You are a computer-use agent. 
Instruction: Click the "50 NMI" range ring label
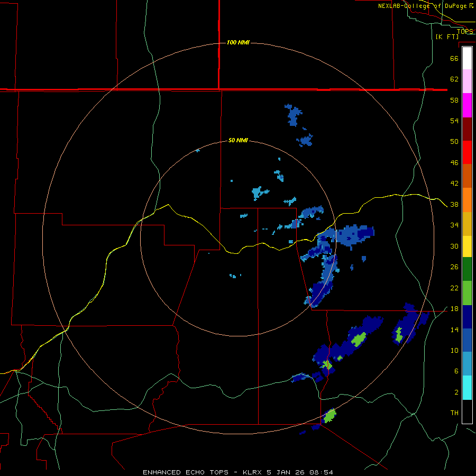[x=238, y=140]
